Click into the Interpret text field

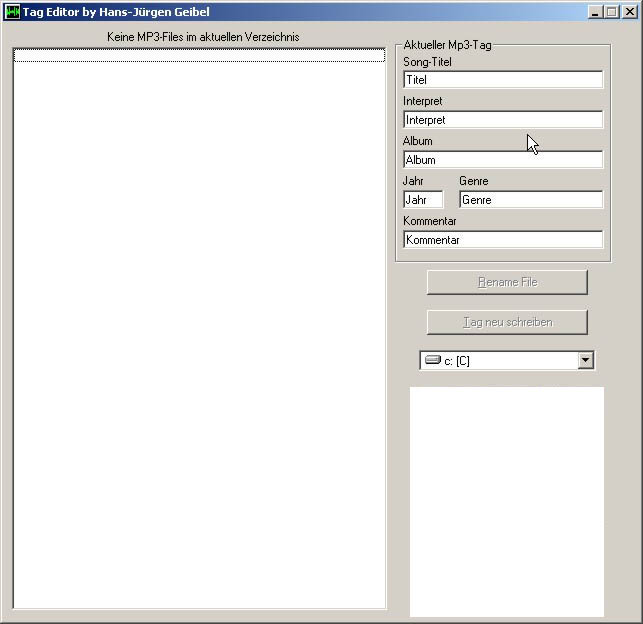(x=503, y=120)
